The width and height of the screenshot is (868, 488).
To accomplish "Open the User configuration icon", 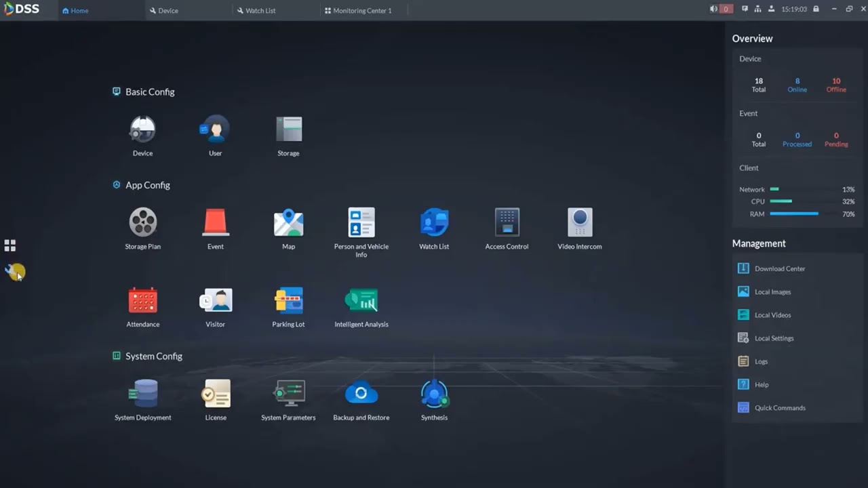I will pyautogui.click(x=215, y=129).
